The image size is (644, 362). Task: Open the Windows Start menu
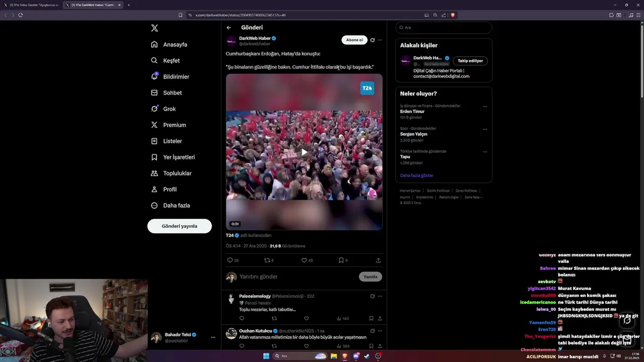click(x=266, y=356)
